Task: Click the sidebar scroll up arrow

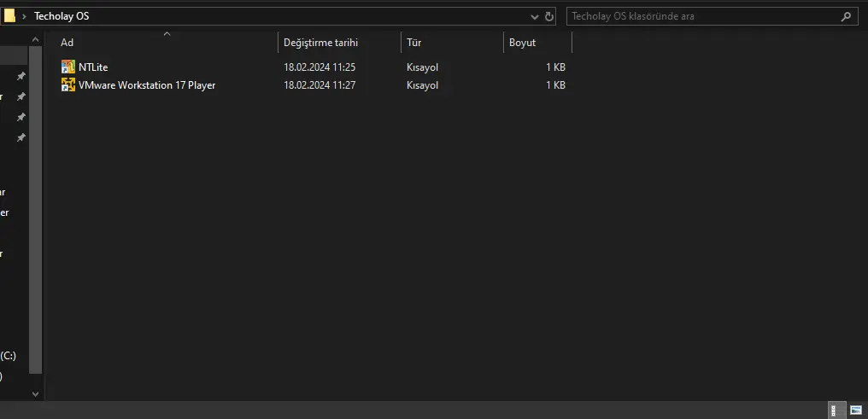Action: [x=35, y=39]
